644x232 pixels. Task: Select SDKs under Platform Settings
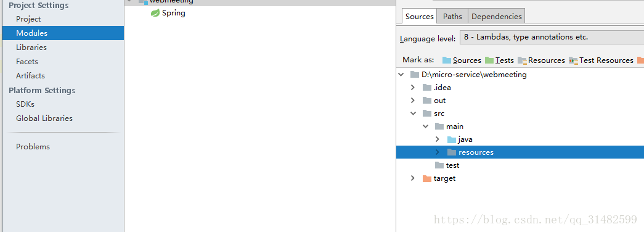(25, 104)
